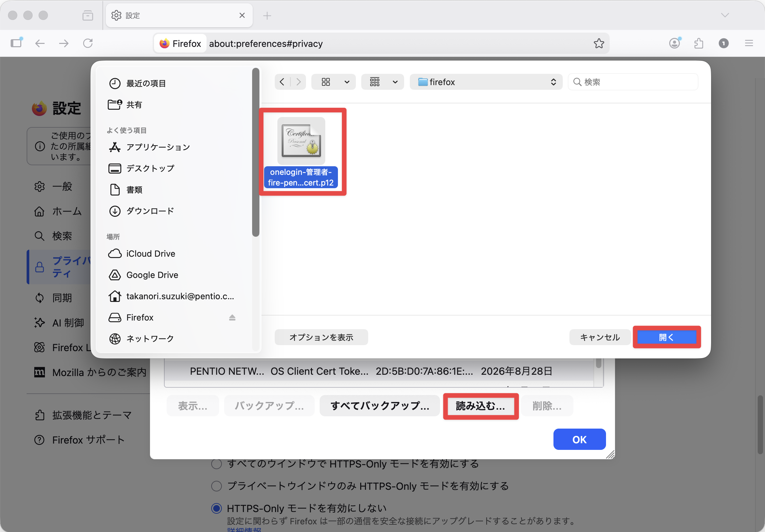The height and width of the screenshot is (532, 765).
Task: Open the list all tabs chevron
Action: click(725, 15)
